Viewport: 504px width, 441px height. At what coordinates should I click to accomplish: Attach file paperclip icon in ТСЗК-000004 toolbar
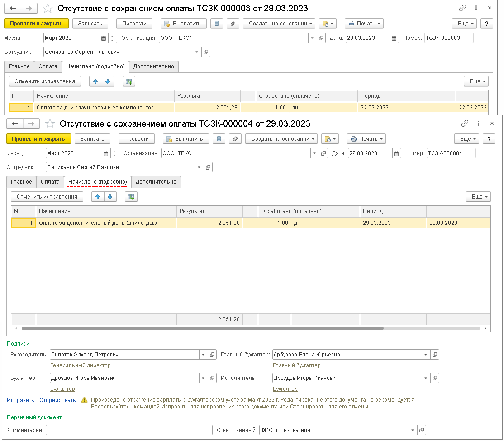point(235,139)
